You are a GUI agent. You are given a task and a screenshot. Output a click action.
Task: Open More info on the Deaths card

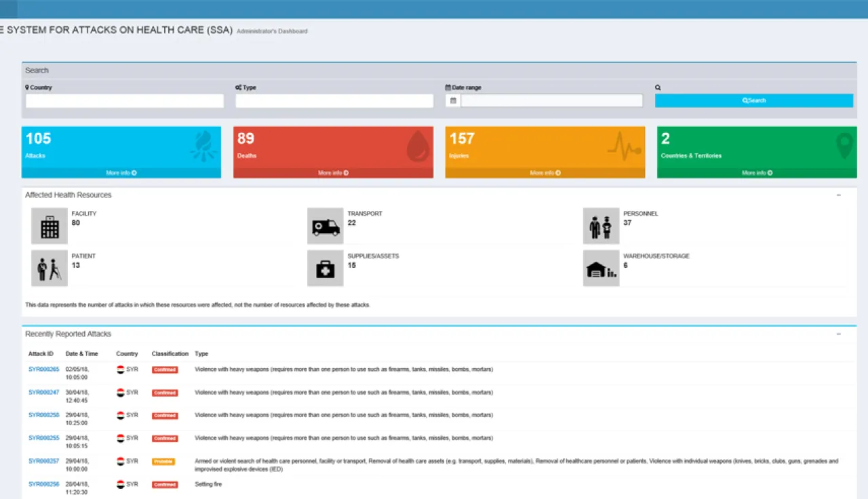333,173
